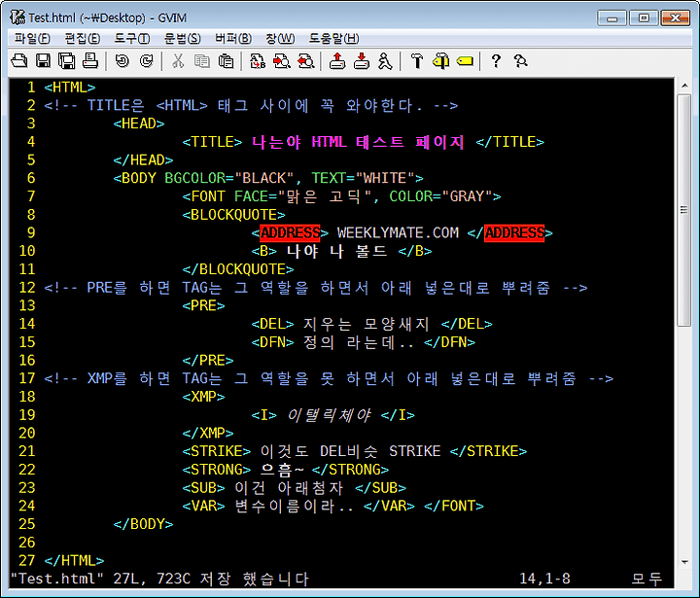The image size is (700, 598).
Task: Click opening <STRONG> tag on line 22
Action: click(x=217, y=470)
